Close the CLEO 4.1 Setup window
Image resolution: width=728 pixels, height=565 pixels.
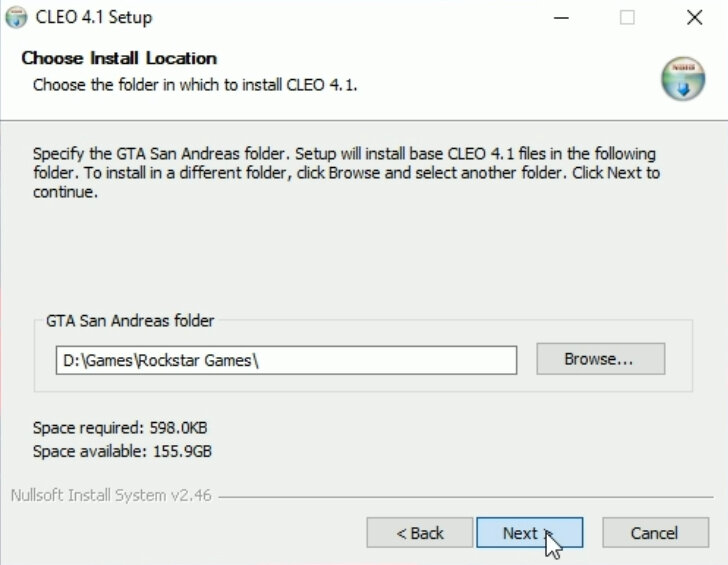coord(695,18)
